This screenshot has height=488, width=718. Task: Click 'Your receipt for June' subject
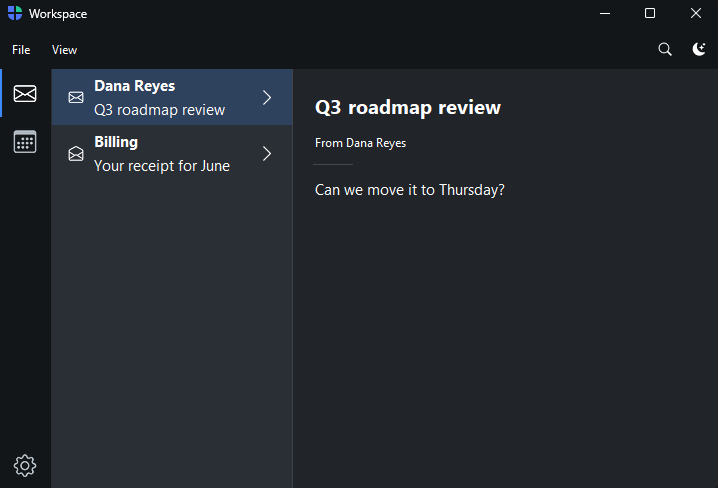point(162,166)
